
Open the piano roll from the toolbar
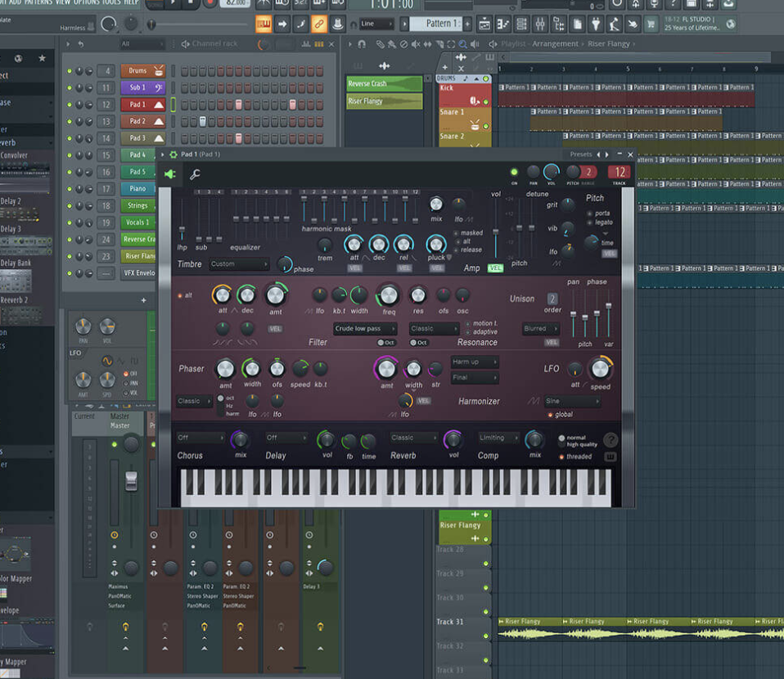click(502, 24)
